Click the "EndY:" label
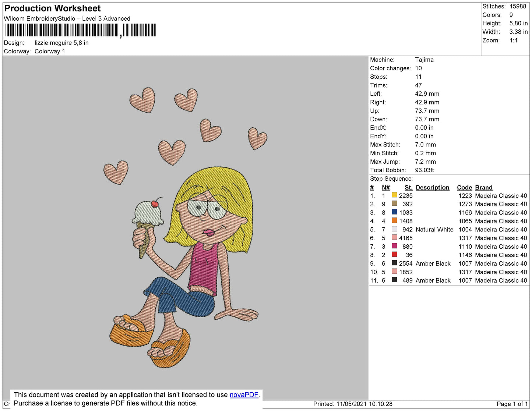The height and width of the screenshot is (411, 532). coord(378,136)
